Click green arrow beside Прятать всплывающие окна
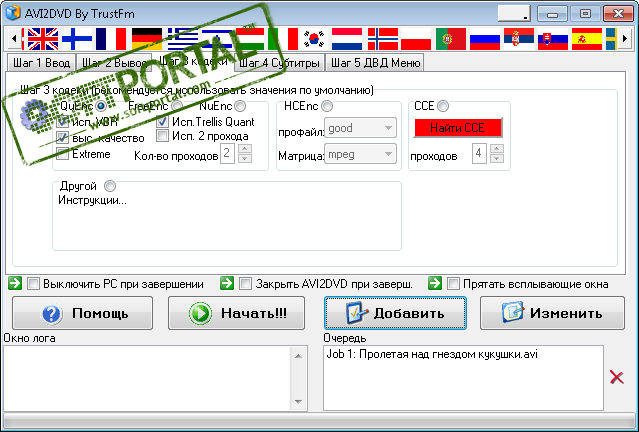This screenshot has width=639, height=432. click(435, 283)
